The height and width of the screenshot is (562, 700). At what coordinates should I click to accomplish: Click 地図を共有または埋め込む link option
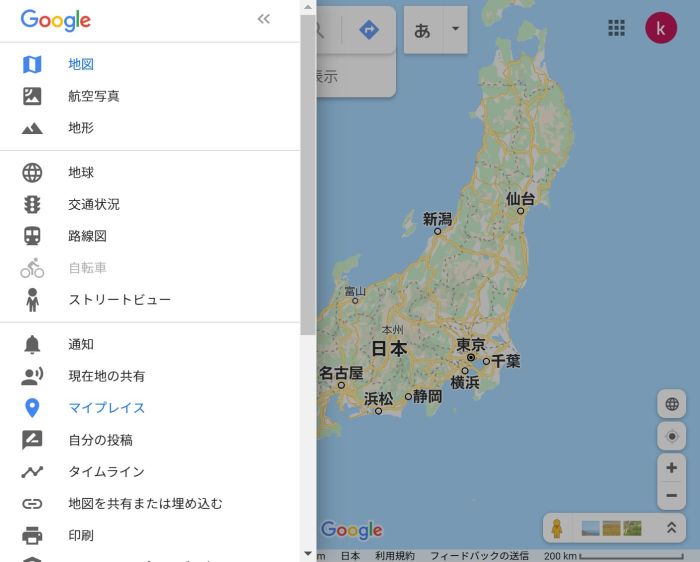coord(145,504)
